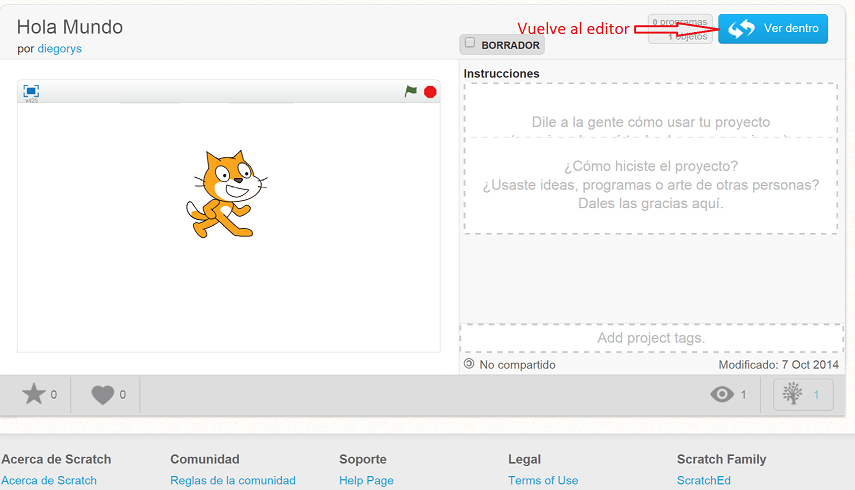Open the Help Page link

[366, 481]
